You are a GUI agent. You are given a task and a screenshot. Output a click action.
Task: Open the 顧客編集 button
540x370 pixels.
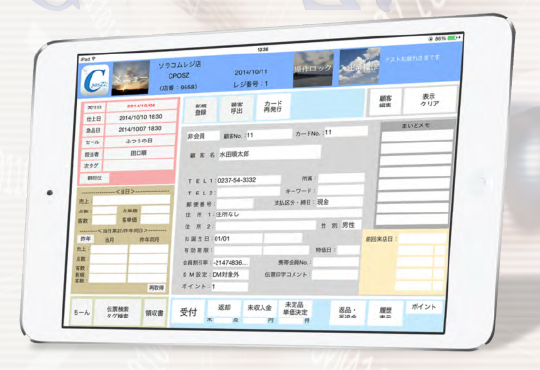point(385,102)
